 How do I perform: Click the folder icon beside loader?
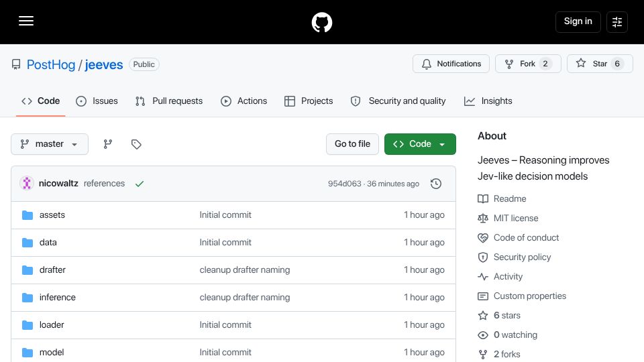click(x=28, y=325)
